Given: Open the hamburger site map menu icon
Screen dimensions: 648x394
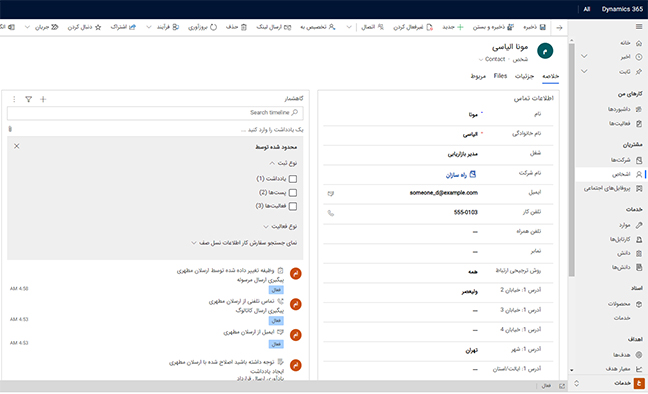Looking at the screenshot, I should point(639,27).
